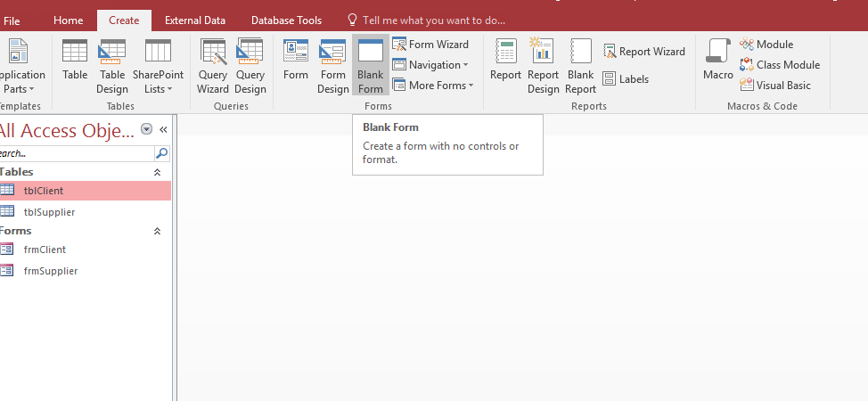The height and width of the screenshot is (401, 868).
Task: Click the All Access Objects pane title
Action: (67, 131)
